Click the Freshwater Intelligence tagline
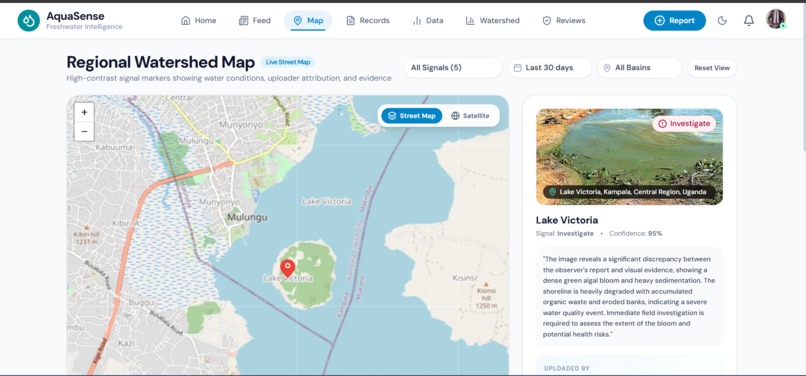 [x=84, y=27]
